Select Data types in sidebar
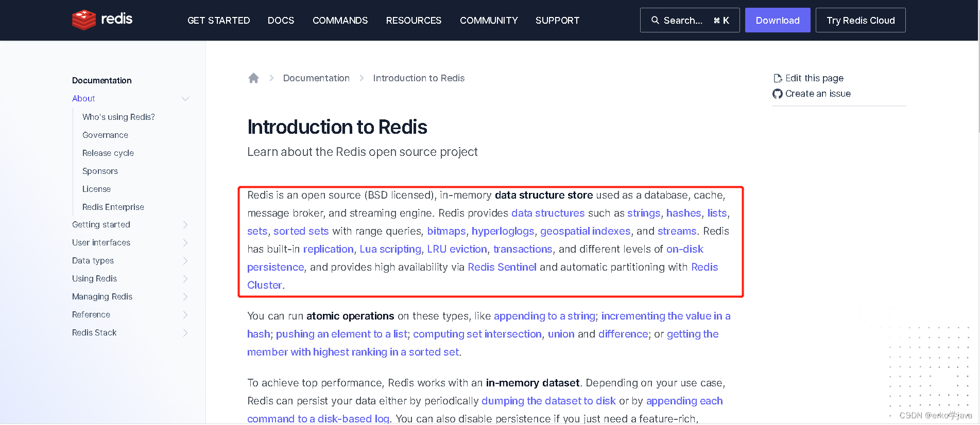980x425 pixels. [93, 260]
